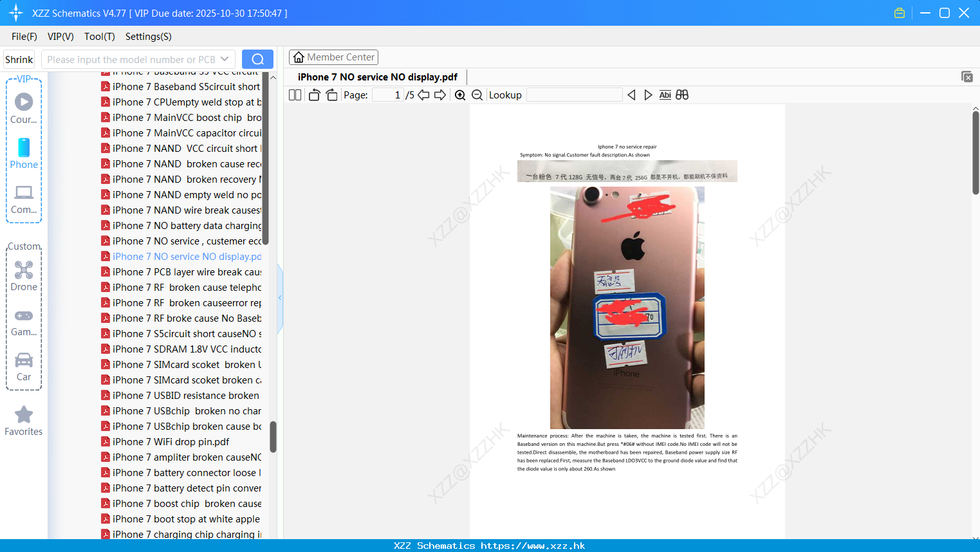Click PDF icon beside iPhone 7 WiFi drop pin
Viewport: 980px width, 552px height.
pyautogui.click(x=106, y=441)
